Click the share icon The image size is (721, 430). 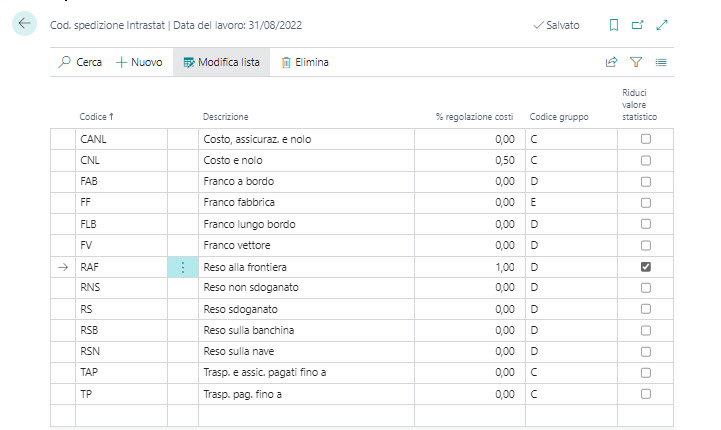click(x=611, y=62)
